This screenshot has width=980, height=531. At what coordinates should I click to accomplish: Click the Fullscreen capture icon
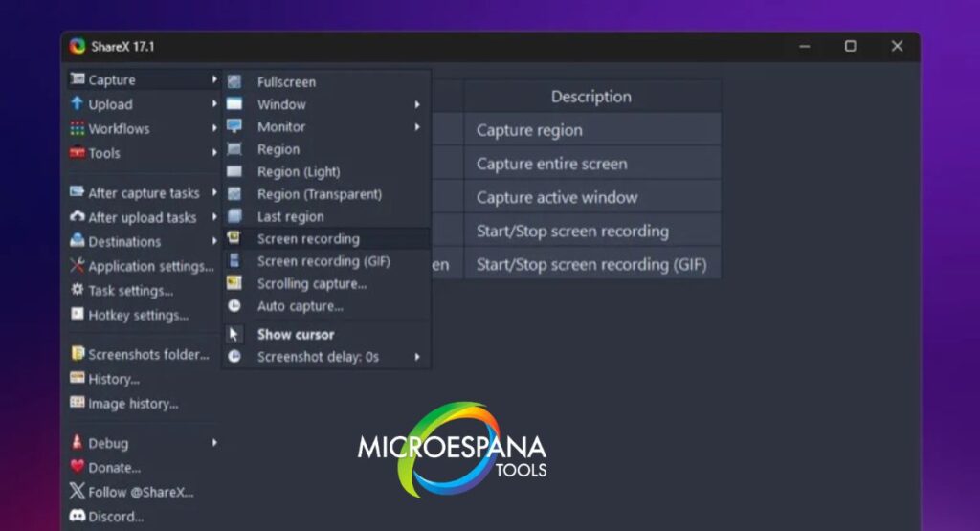click(x=234, y=81)
